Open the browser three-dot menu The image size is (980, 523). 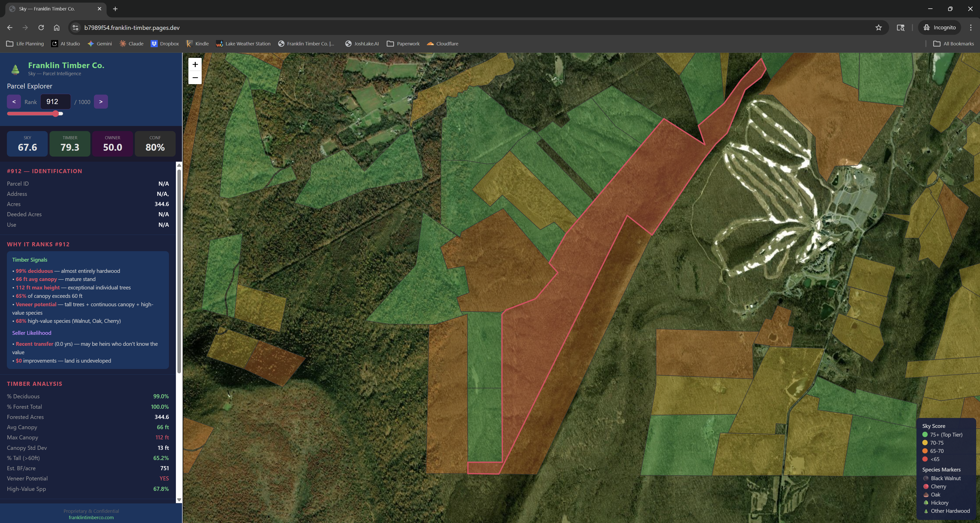pos(971,27)
